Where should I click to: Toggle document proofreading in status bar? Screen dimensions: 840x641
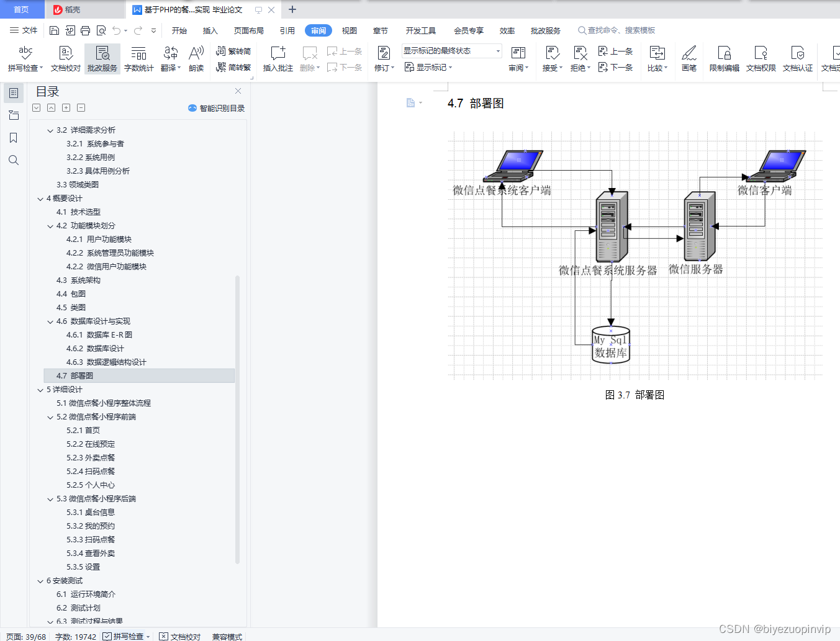pyautogui.click(x=180, y=636)
